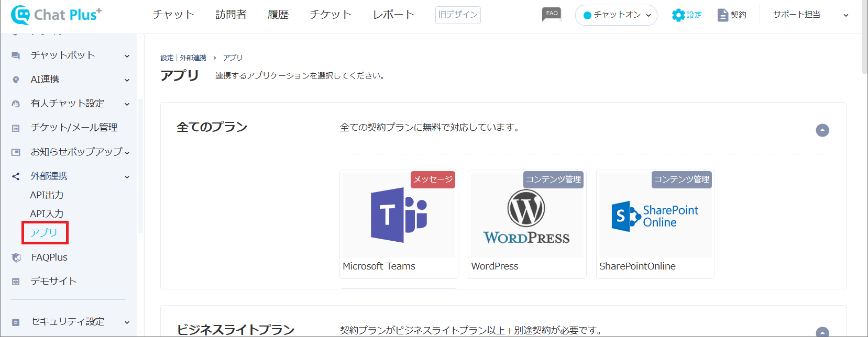This screenshot has height=337, width=868.
Task: Click the 契約 document icon
Action: (723, 15)
